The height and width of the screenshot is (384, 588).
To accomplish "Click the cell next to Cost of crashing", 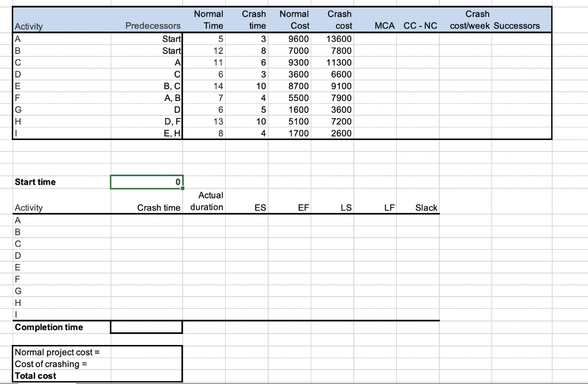I will pyautogui.click(x=146, y=364).
